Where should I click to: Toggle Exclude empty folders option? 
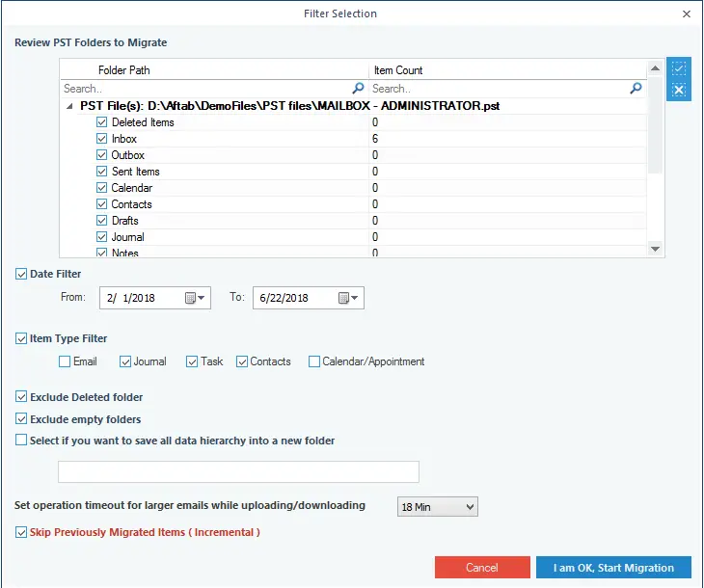pyautogui.click(x=21, y=418)
